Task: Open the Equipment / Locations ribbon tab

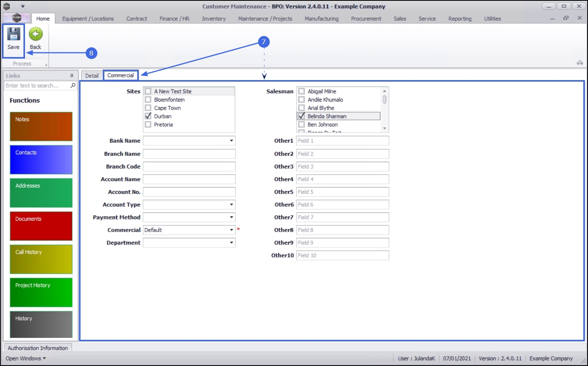Action: (x=88, y=19)
